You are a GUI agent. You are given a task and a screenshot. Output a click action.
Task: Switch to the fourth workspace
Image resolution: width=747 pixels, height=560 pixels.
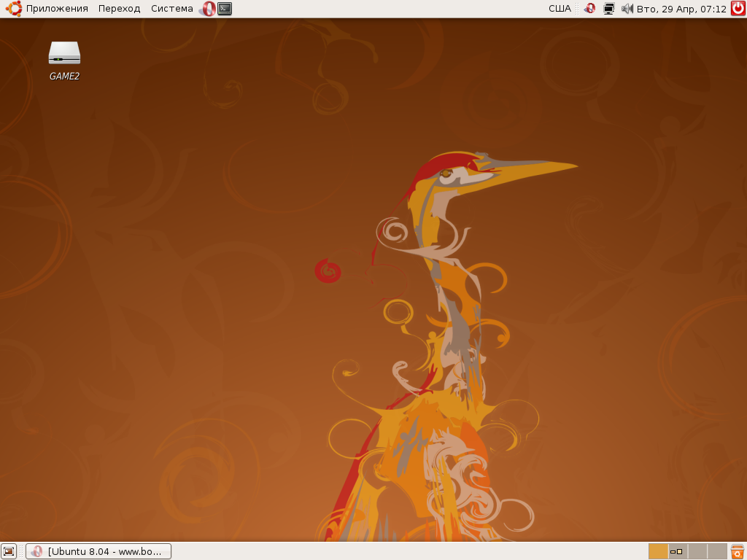[717, 551]
